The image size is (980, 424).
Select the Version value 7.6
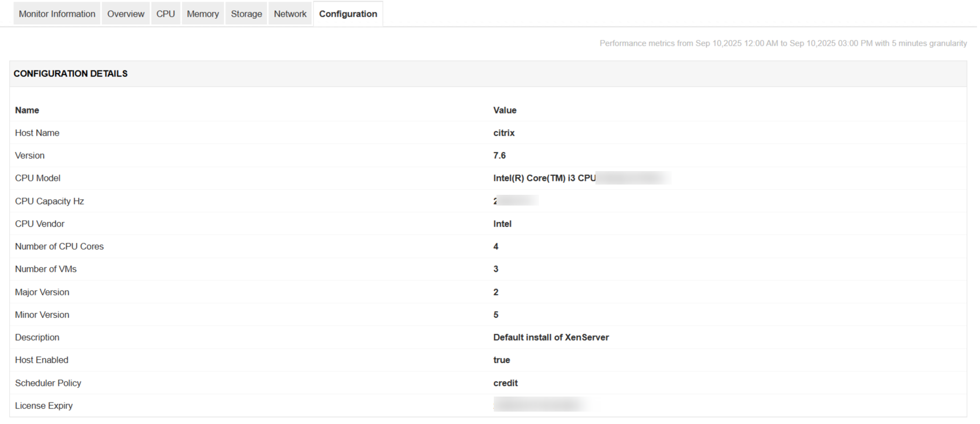tap(499, 156)
